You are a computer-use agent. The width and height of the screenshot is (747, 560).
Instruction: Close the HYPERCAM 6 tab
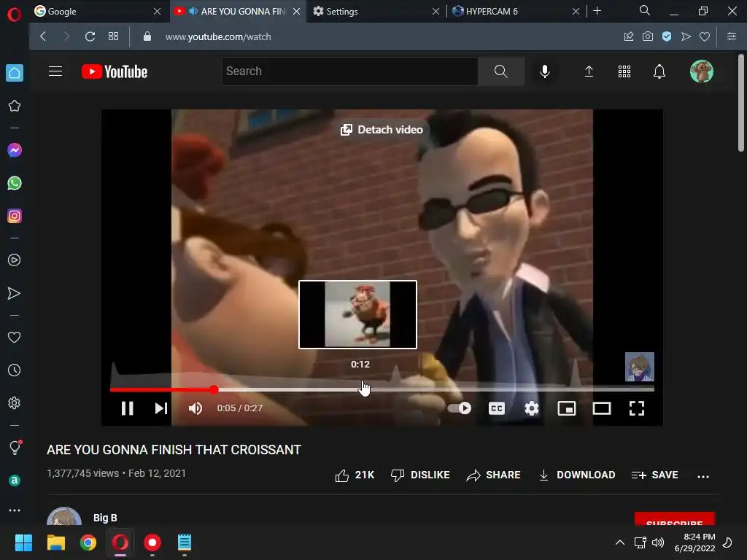pyautogui.click(x=576, y=12)
